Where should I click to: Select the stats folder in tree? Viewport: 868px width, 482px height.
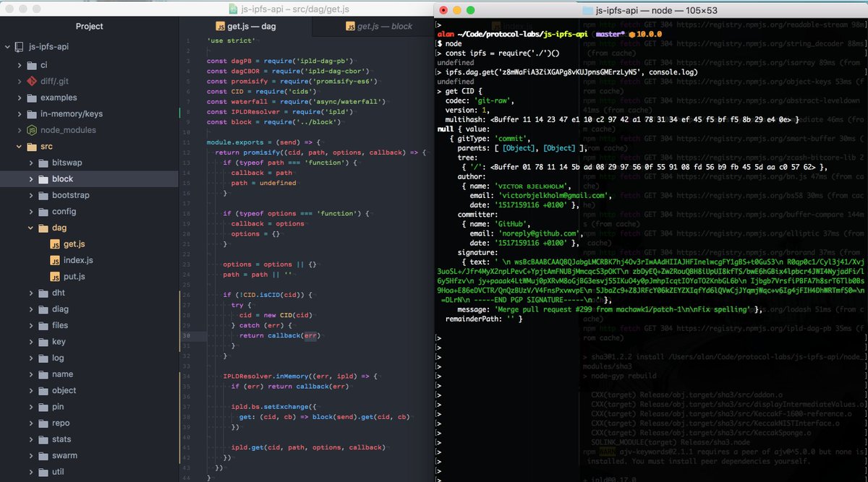(x=61, y=439)
